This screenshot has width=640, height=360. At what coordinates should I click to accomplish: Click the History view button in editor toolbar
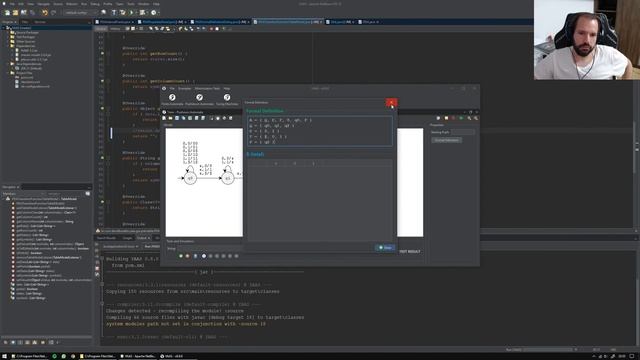[115, 29]
